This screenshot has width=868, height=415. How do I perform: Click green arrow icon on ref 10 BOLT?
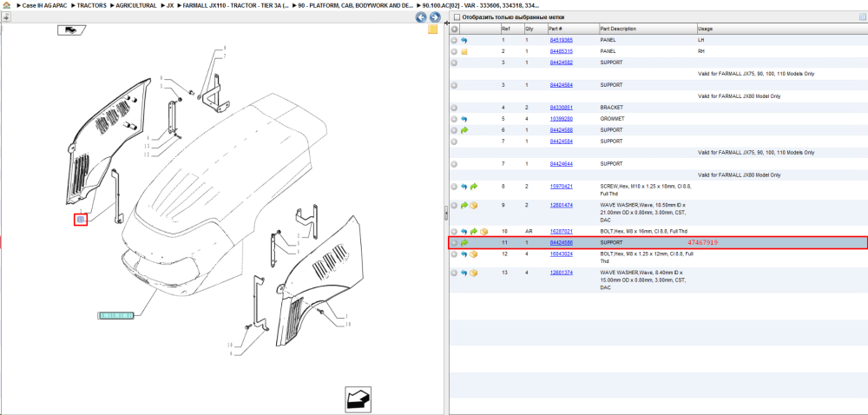pos(474,231)
